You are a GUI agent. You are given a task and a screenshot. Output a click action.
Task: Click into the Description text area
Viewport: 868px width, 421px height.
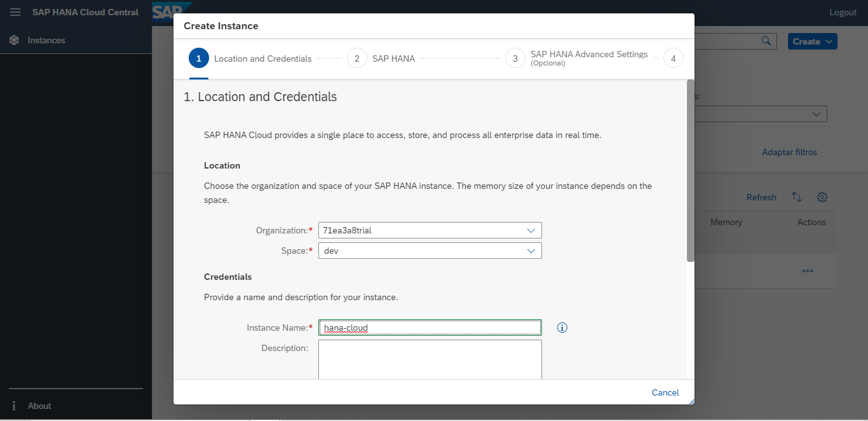[x=430, y=359]
